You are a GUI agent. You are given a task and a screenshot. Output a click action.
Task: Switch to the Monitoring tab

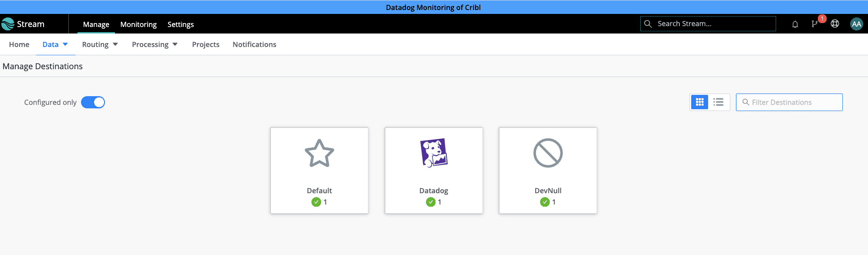[x=138, y=24]
